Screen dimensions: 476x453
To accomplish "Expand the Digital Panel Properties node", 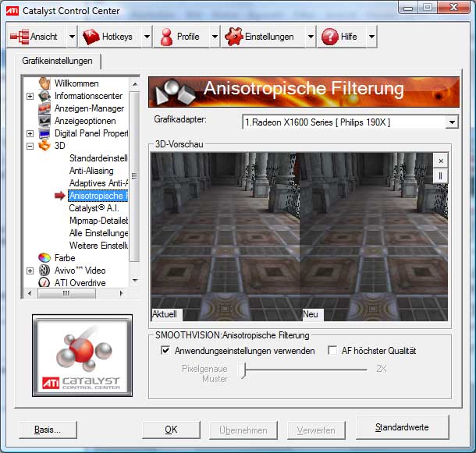I will pyautogui.click(x=30, y=133).
